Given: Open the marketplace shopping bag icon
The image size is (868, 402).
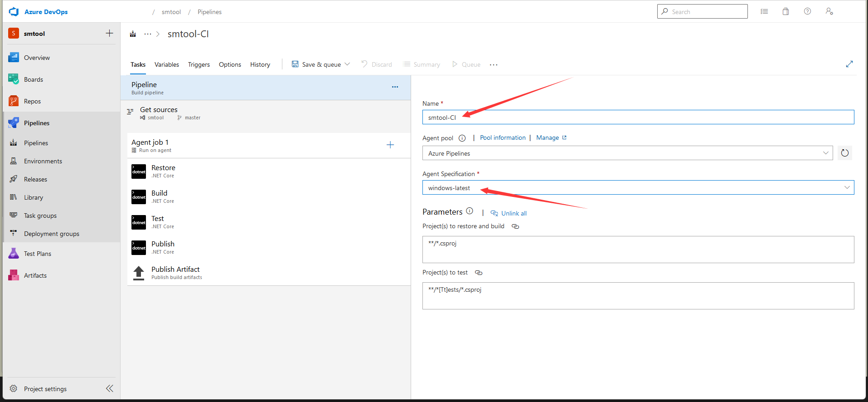Looking at the screenshot, I should click(786, 12).
